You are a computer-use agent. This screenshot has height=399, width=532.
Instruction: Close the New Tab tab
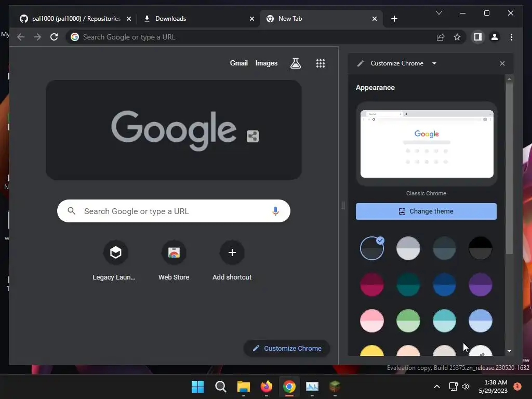tap(375, 19)
